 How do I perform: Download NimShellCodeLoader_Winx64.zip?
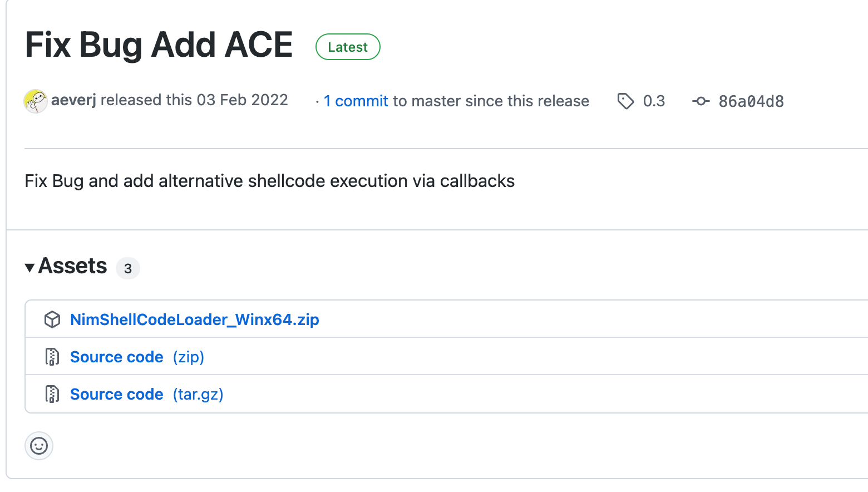click(x=195, y=319)
